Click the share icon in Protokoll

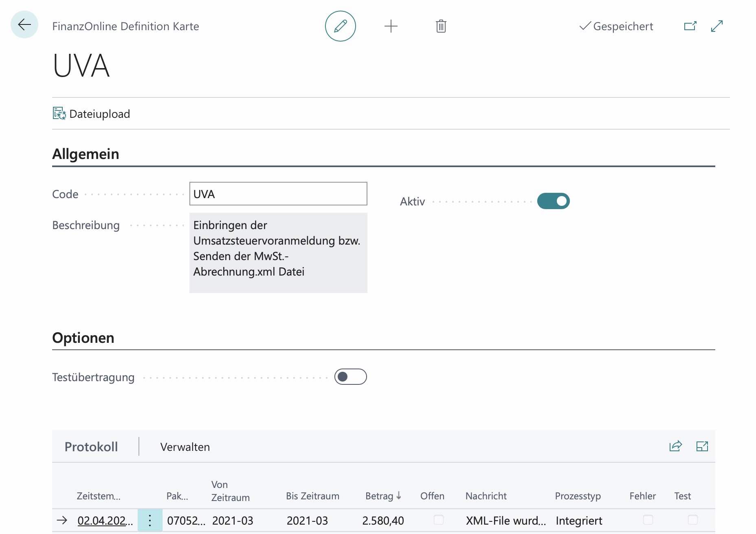click(x=675, y=446)
